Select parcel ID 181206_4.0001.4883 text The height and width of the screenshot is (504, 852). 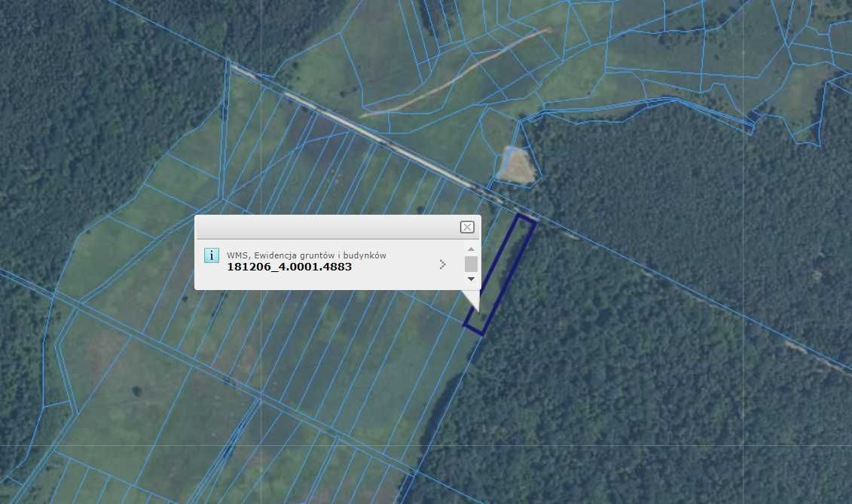click(289, 267)
